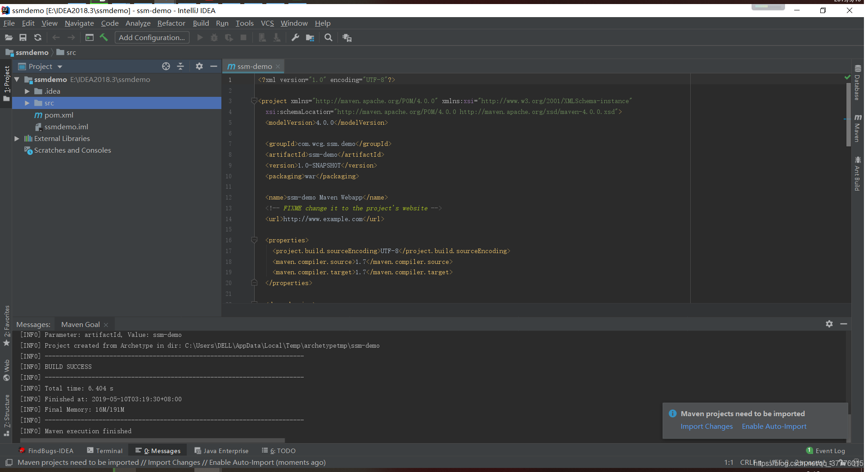Open the FindBugs-IDEA tool window
Viewport: 868px width, 472px height.
pyautogui.click(x=46, y=451)
